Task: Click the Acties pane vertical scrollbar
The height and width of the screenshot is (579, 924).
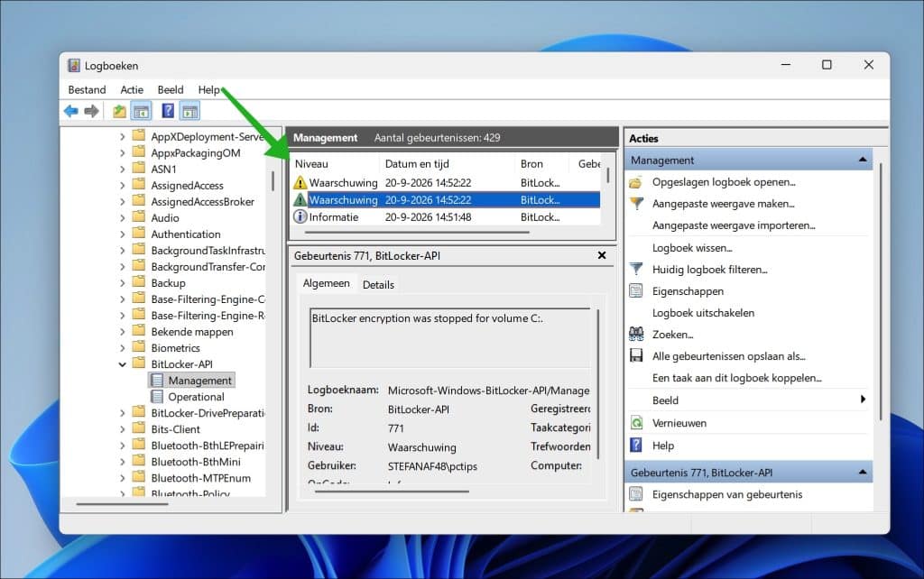Action: [881, 292]
